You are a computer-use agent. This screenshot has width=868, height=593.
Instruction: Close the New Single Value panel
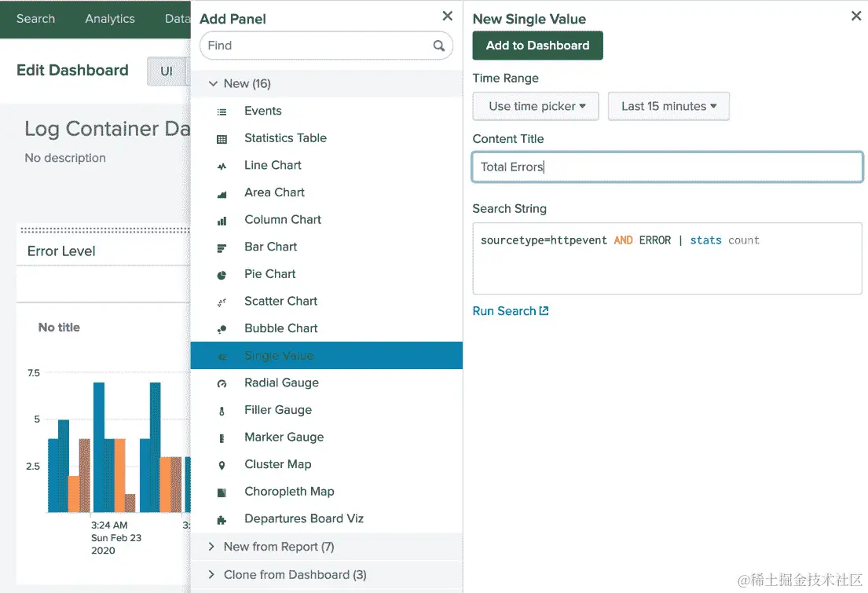click(855, 16)
